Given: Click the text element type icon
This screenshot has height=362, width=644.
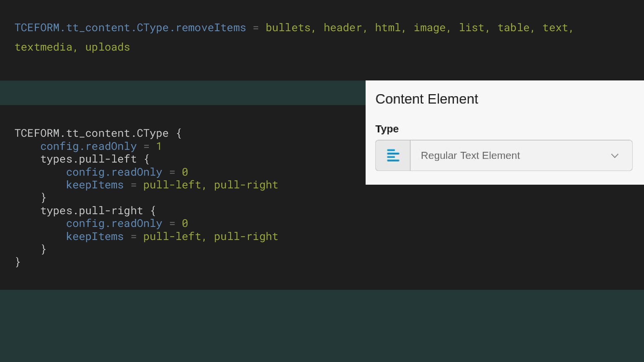Looking at the screenshot, I should click(x=393, y=156).
